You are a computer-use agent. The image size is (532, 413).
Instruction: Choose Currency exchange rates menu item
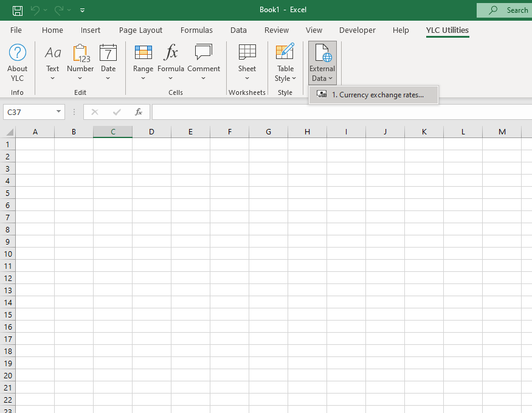pyautogui.click(x=373, y=94)
